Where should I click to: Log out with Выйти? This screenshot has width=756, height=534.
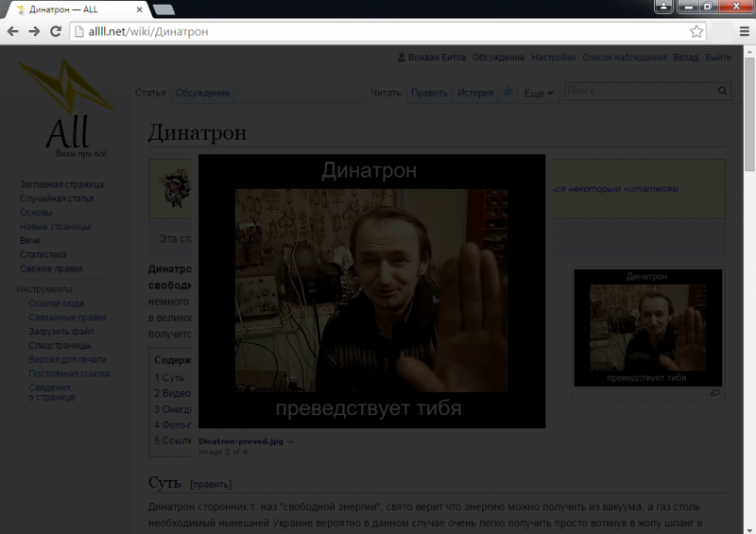click(718, 58)
